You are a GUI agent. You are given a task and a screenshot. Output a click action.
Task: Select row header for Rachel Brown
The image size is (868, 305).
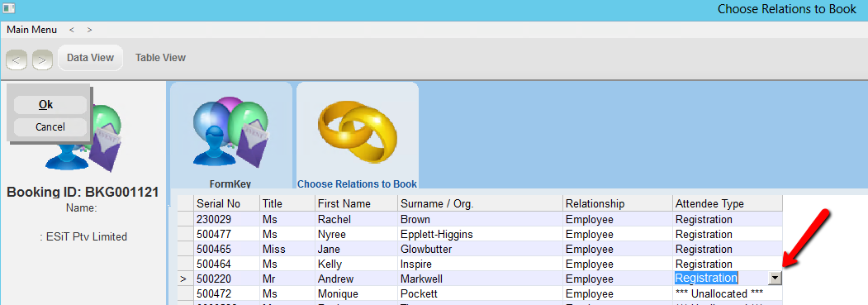coord(186,219)
